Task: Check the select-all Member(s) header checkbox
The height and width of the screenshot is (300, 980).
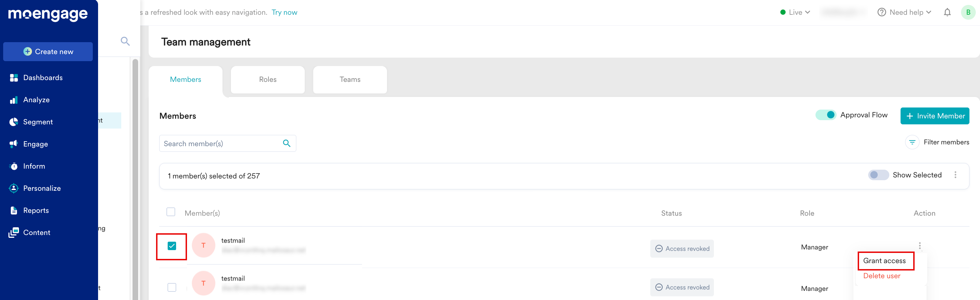Action: [171, 212]
